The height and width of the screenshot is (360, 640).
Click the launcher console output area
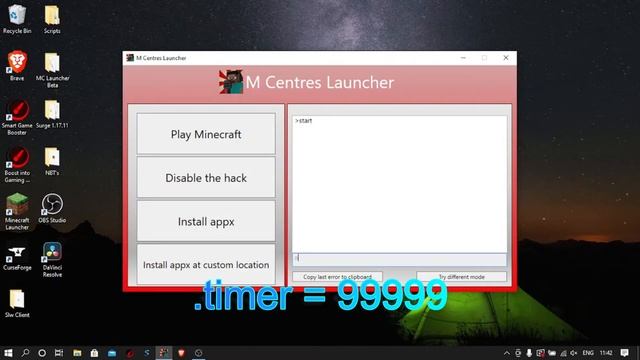399,184
